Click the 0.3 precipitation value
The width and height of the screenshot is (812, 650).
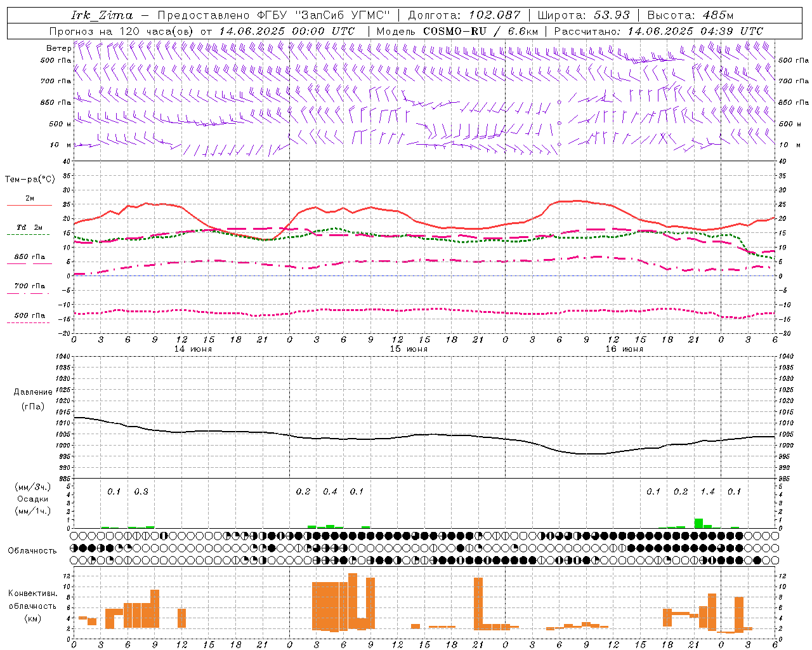(x=141, y=492)
